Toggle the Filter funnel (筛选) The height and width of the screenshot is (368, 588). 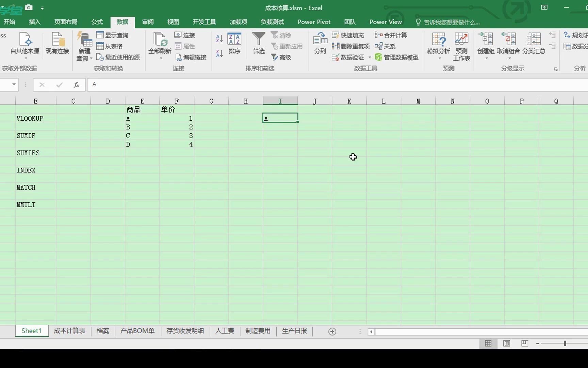pos(259,43)
